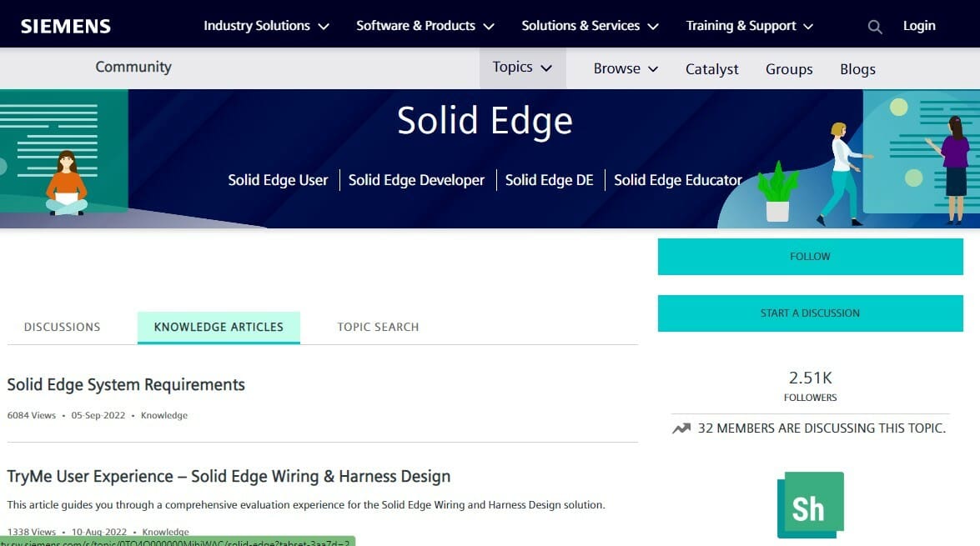980x546 pixels.
Task: Open the Solid Edge User subtopic
Action: (x=278, y=180)
